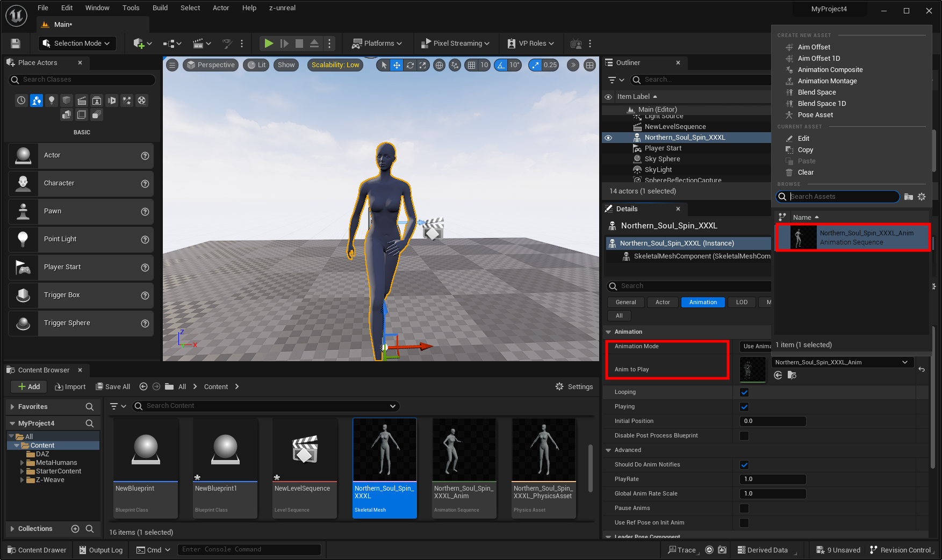
Task: Open help for the Point Light actor
Action: pos(145,240)
